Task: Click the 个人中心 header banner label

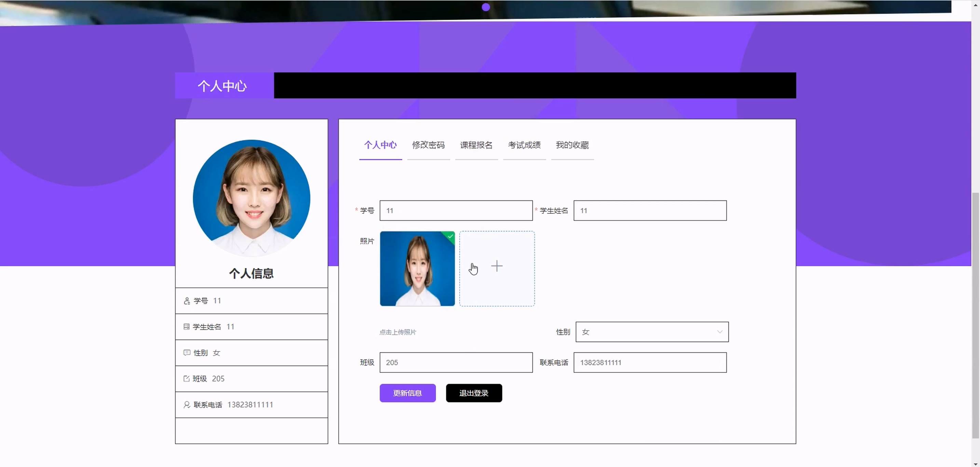Action: tap(222, 86)
